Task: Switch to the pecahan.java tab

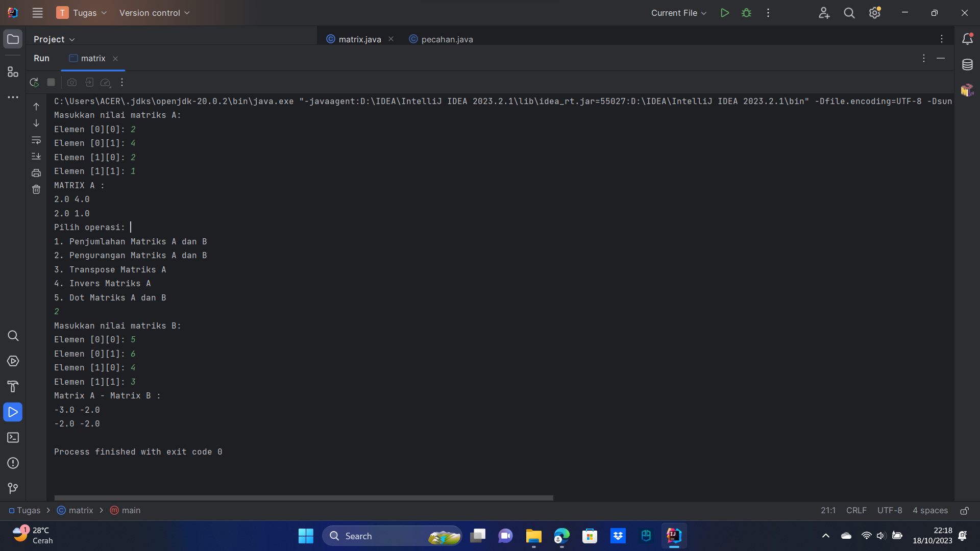Action: (447, 39)
